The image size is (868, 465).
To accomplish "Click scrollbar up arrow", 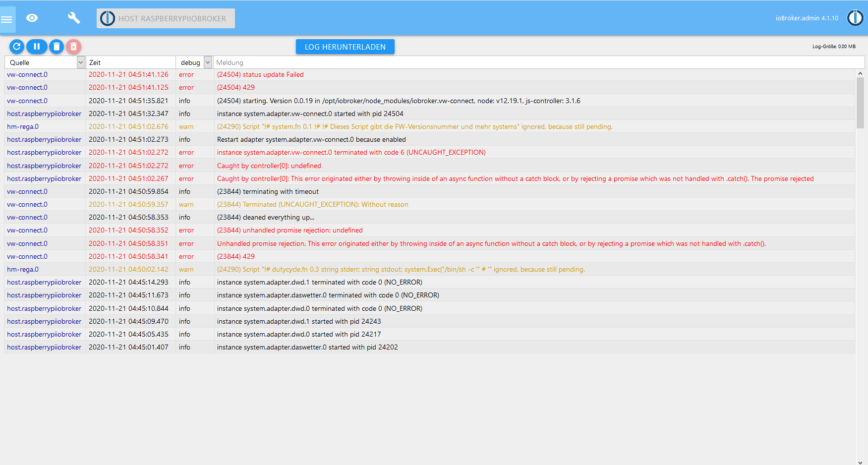I will [860, 73].
